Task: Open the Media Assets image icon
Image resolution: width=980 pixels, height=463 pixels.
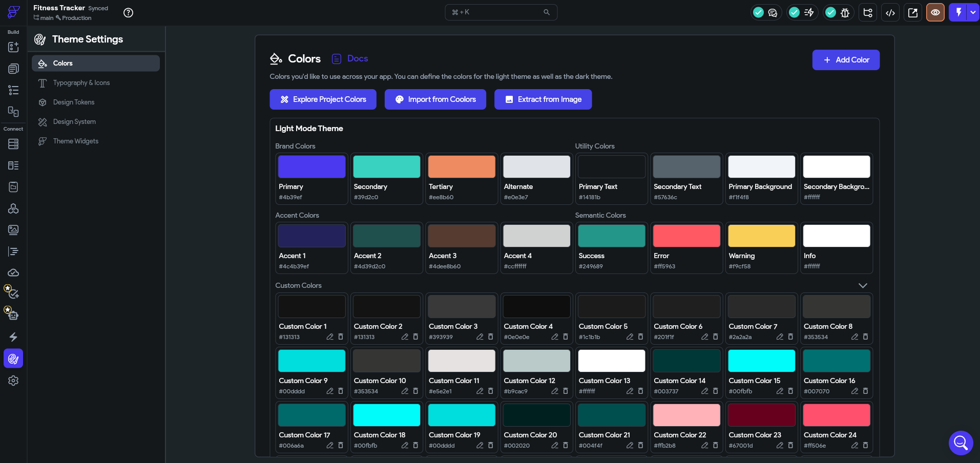Action: coord(13,230)
